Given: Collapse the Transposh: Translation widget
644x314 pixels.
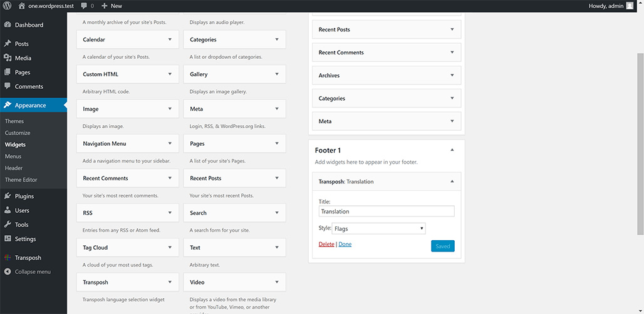Looking at the screenshot, I should point(452,181).
